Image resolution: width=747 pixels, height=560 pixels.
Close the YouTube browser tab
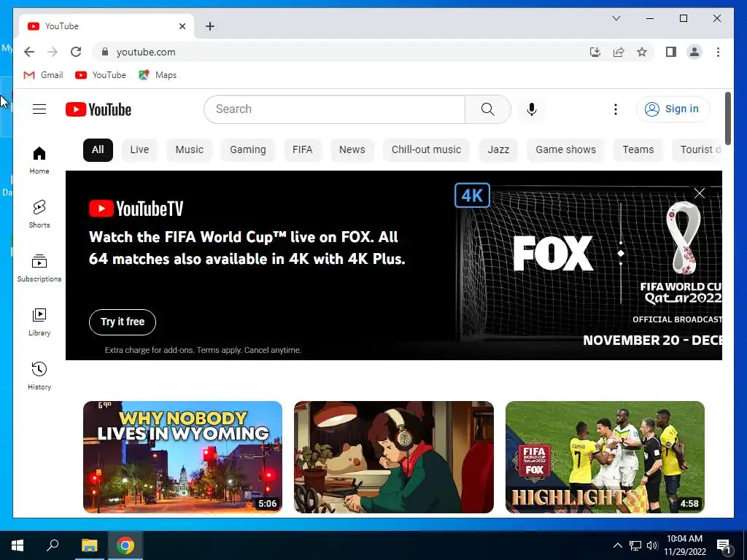tap(182, 26)
